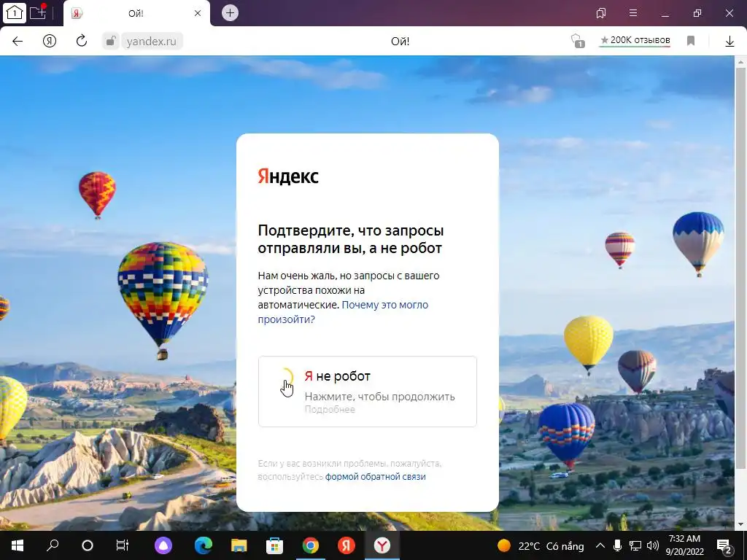Open the Почему это могло произойти? link
Viewport: 747px width, 560px height.
[343, 312]
